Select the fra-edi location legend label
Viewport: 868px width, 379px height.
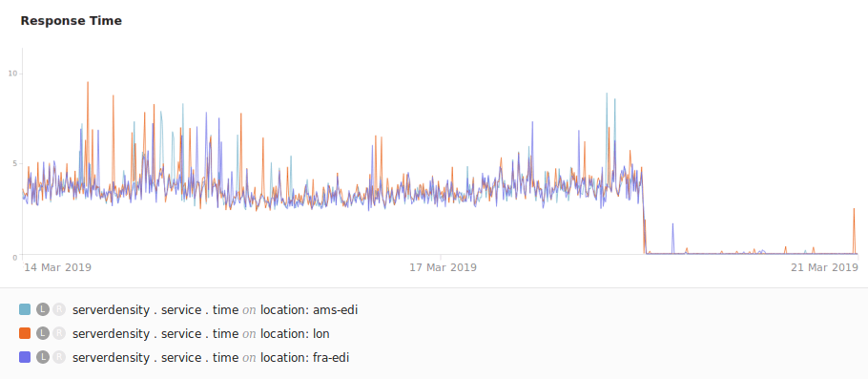tap(211, 358)
